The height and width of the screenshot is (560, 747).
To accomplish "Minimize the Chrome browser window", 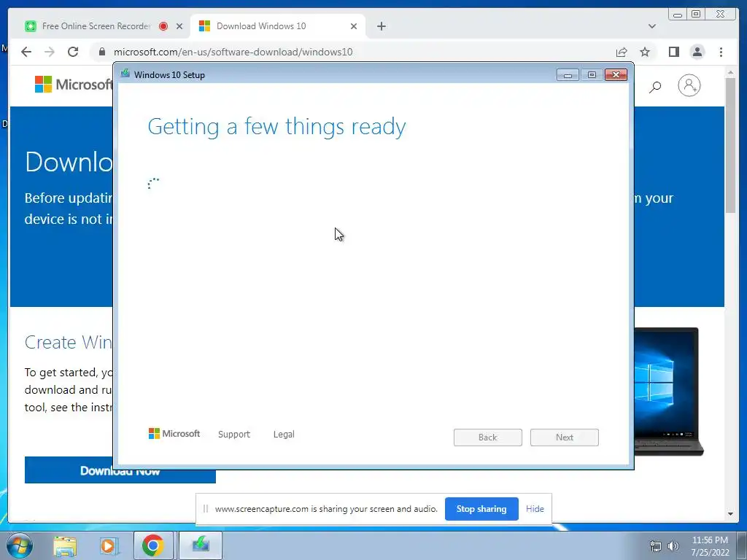I will [678, 15].
